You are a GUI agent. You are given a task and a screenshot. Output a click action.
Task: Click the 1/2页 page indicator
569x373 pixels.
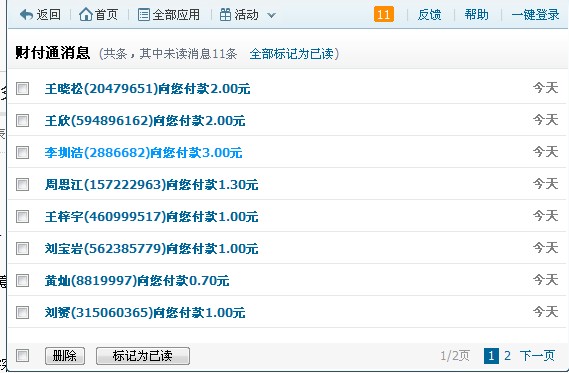point(455,356)
